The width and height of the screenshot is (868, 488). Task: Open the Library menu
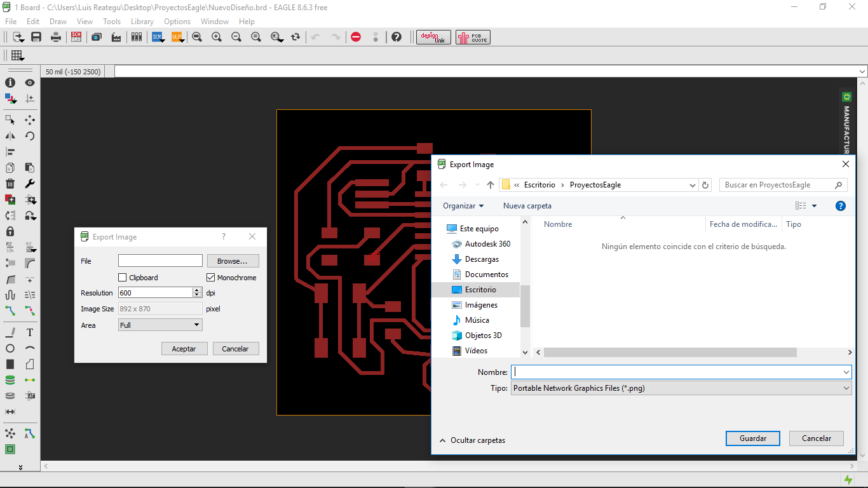(x=142, y=22)
